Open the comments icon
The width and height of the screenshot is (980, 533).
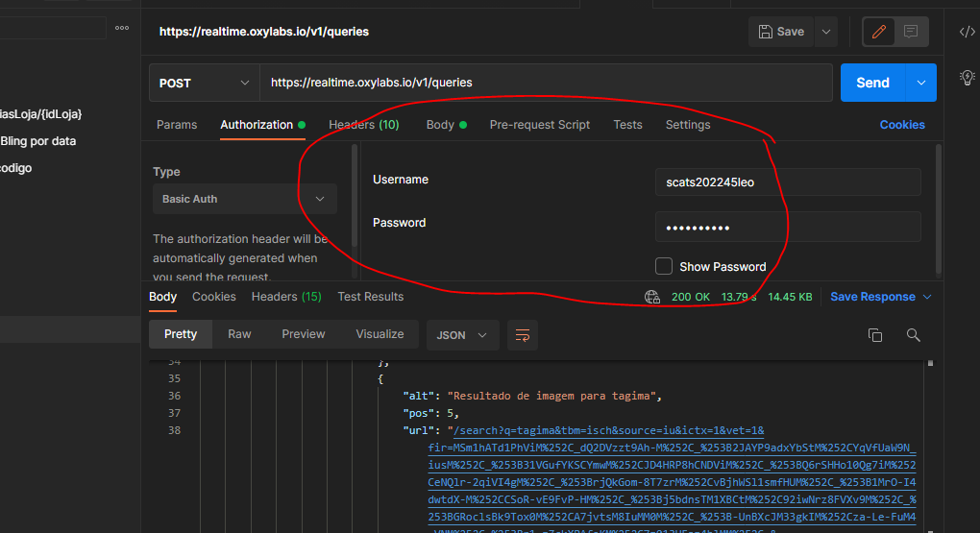(911, 32)
